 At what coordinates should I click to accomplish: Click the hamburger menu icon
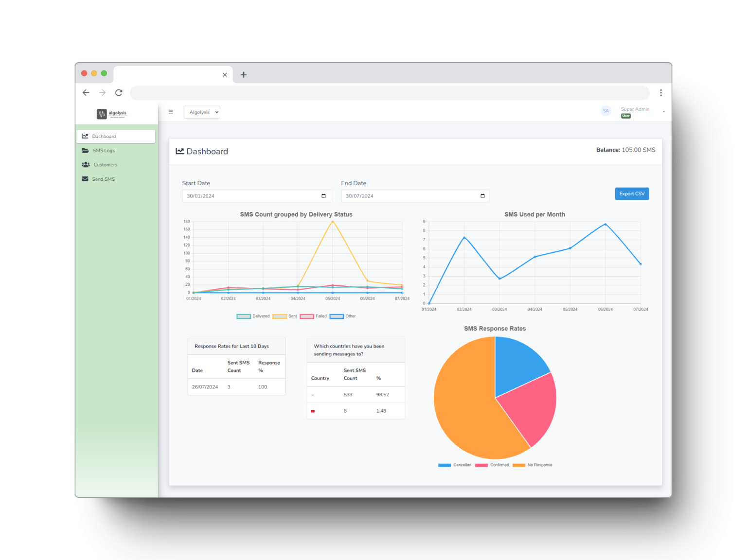click(171, 112)
